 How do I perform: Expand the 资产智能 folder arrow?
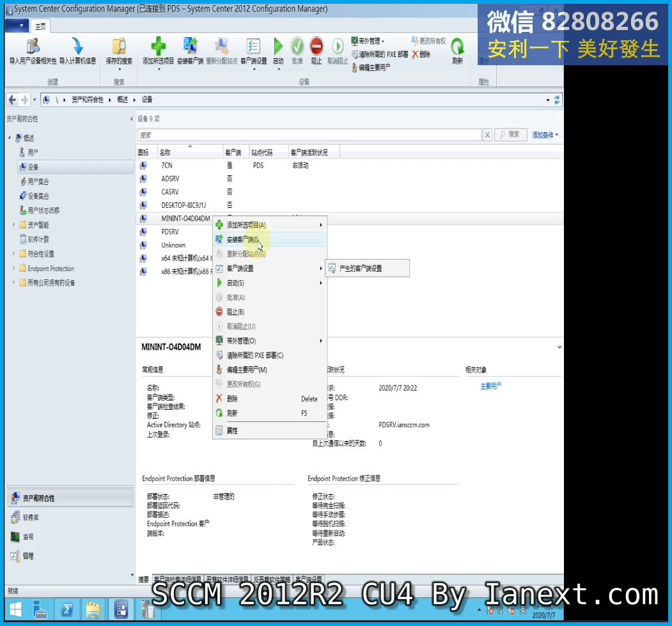[13, 224]
